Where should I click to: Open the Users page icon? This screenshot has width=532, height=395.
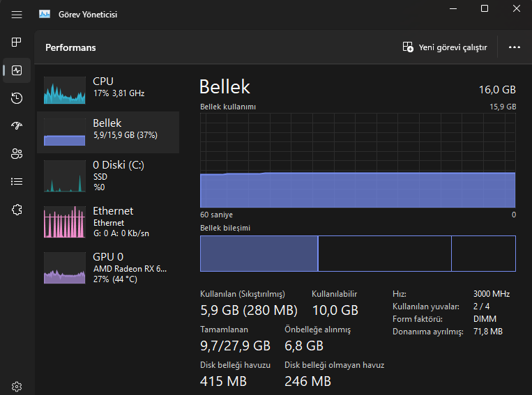coord(17,154)
